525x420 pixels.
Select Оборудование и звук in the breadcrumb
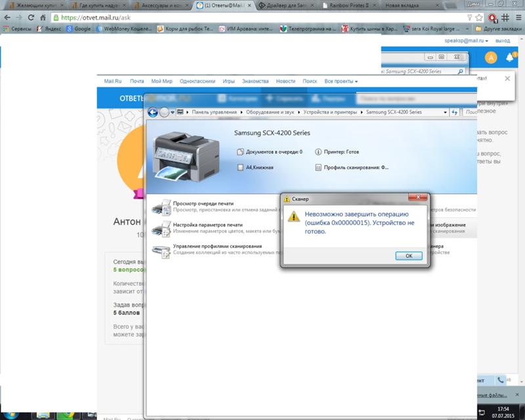(270, 112)
